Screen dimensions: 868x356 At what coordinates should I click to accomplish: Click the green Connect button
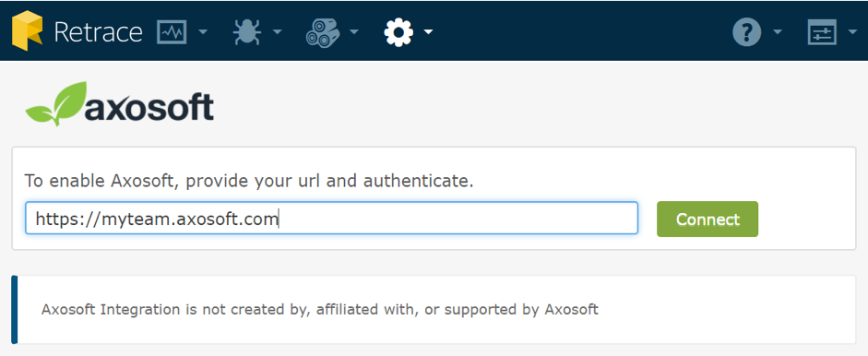(x=707, y=220)
